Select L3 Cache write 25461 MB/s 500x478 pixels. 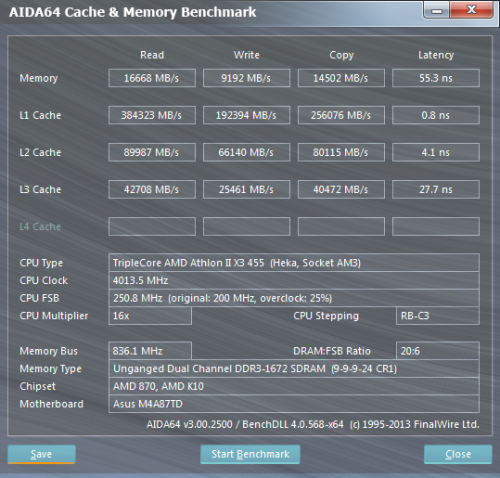point(247,189)
